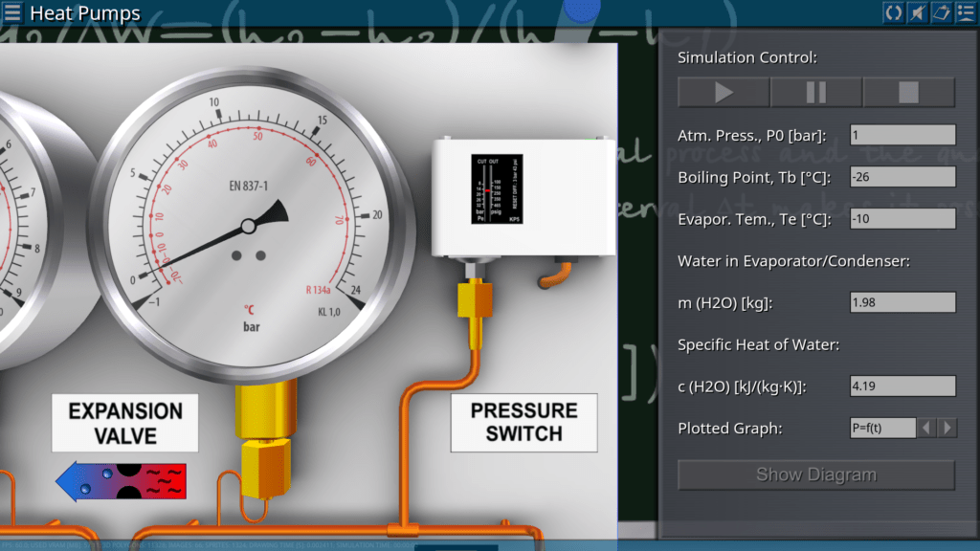Screen dimensions: 980x551
Task: Select the Evapor. Tem. Te value field
Action: click(902, 219)
